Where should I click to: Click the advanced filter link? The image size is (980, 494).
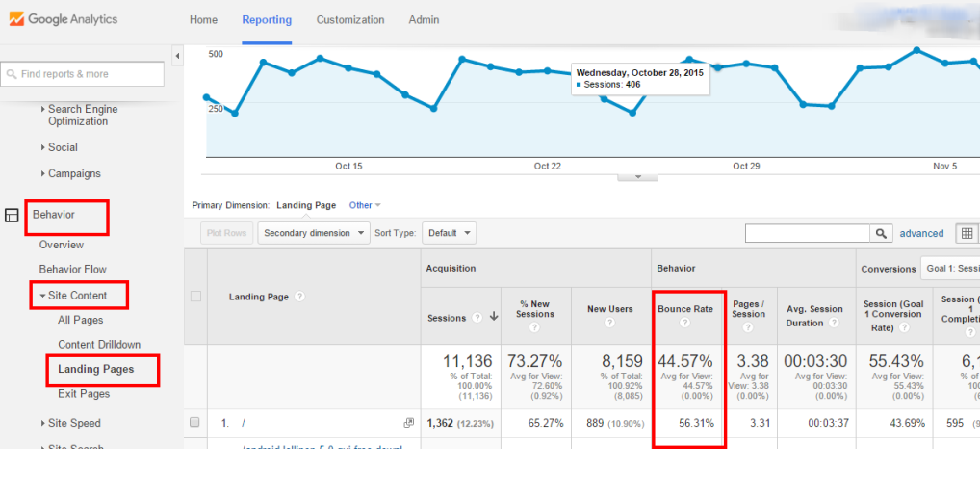[922, 233]
